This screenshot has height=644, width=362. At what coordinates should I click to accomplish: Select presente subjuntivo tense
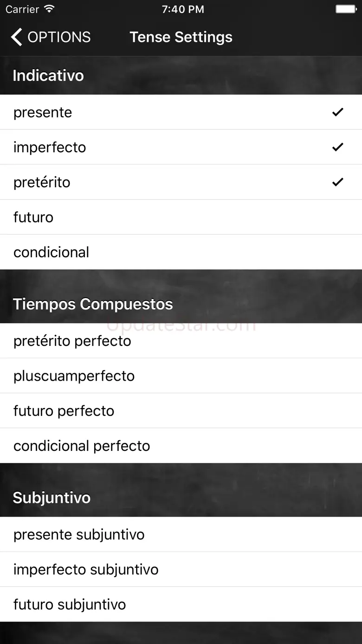181,534
